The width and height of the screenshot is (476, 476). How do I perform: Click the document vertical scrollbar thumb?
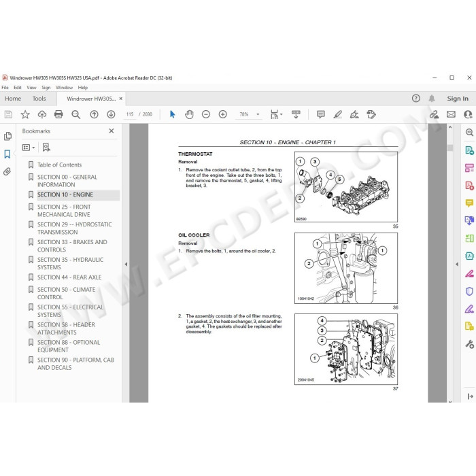pos(450,148)
